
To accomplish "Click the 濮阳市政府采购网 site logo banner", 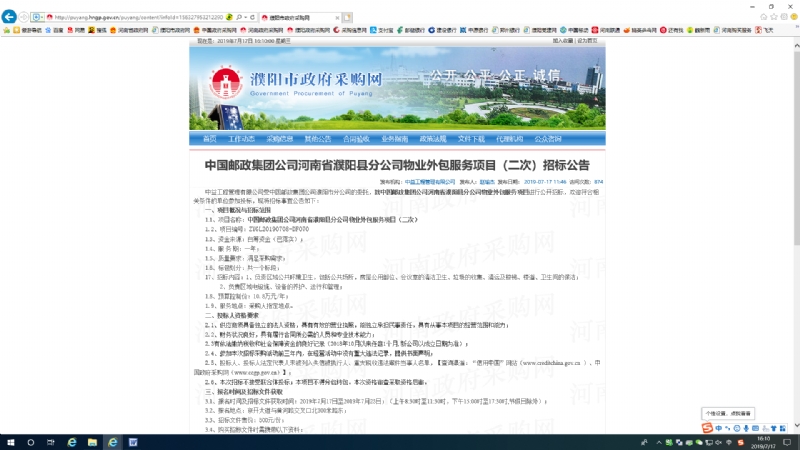I will click(296, 84).
